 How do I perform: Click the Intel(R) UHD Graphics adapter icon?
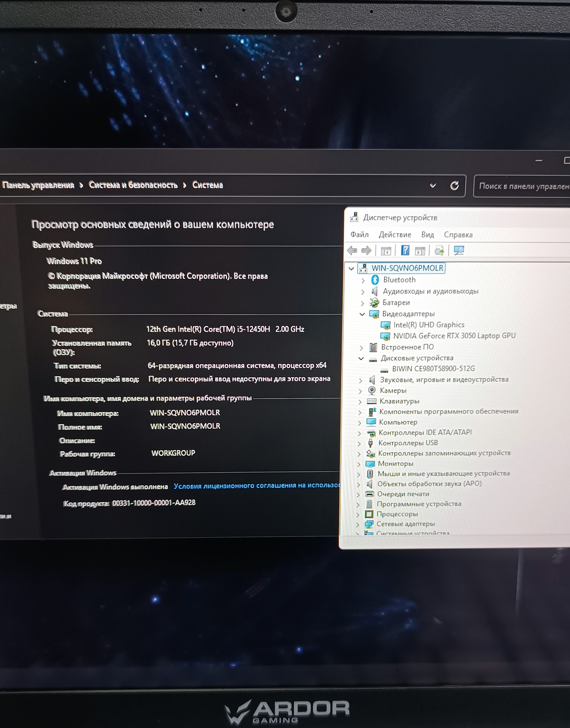(385, 325)
